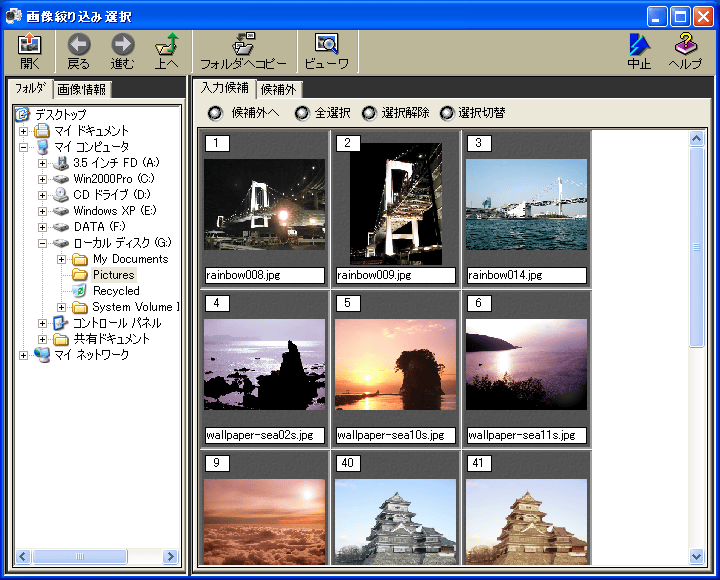Collapse the ローカル ディスク (G:) node
Screen dimensions: 720x580
[42, 243]
